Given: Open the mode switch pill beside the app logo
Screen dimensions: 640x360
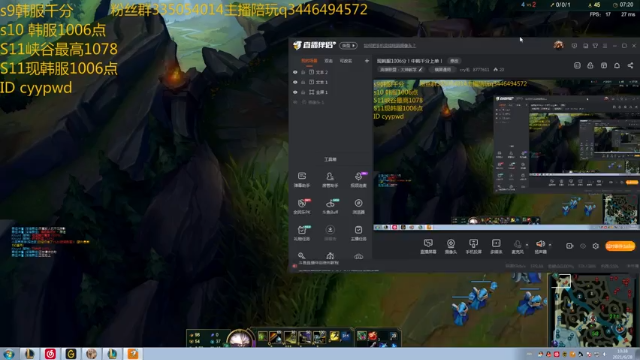Looking at the screenshot, I should pyautogui.click(x=349, y=45).
